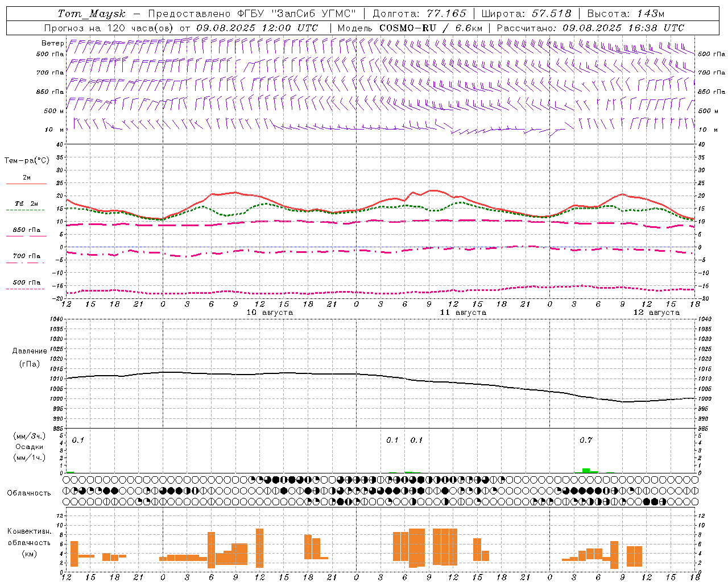Screen dimensions: 728x582
Task: Select the 'Долгота: 77.165' longitude text
Action: click(419, 14)
